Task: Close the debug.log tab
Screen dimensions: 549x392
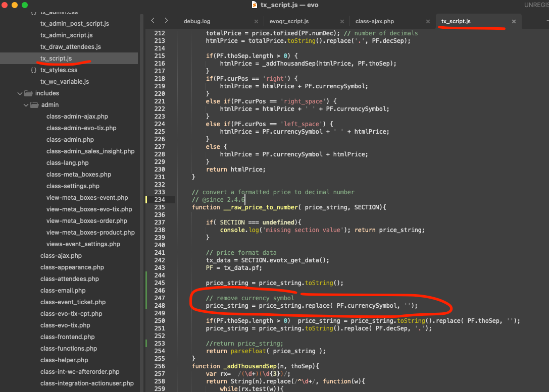Action: click(x=256, y=22)
